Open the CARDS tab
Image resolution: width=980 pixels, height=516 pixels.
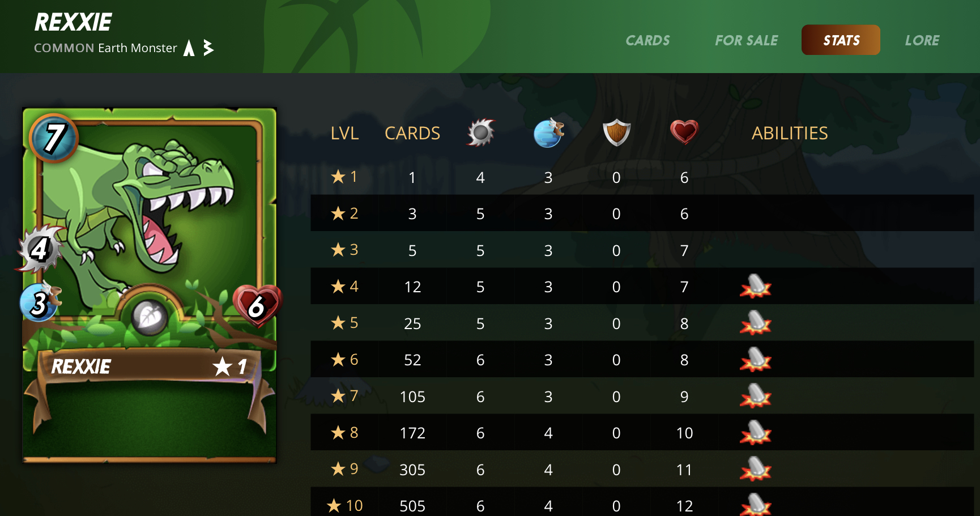click(x=647, y=40)
